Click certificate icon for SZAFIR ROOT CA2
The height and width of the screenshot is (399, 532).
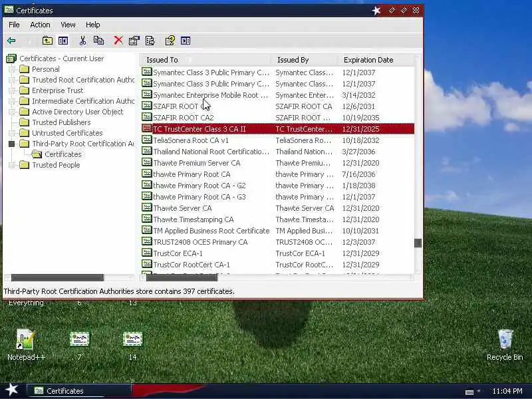pos(146,118)
